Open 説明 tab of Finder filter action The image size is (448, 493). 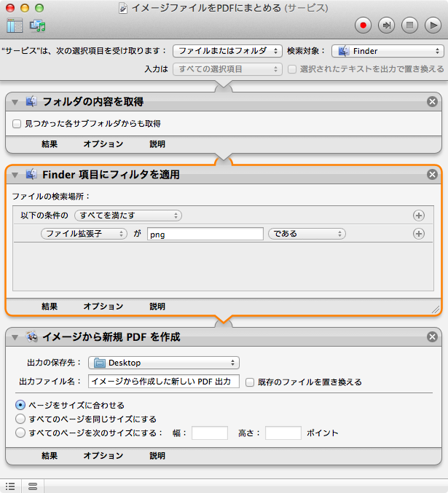tap(157, 307)
